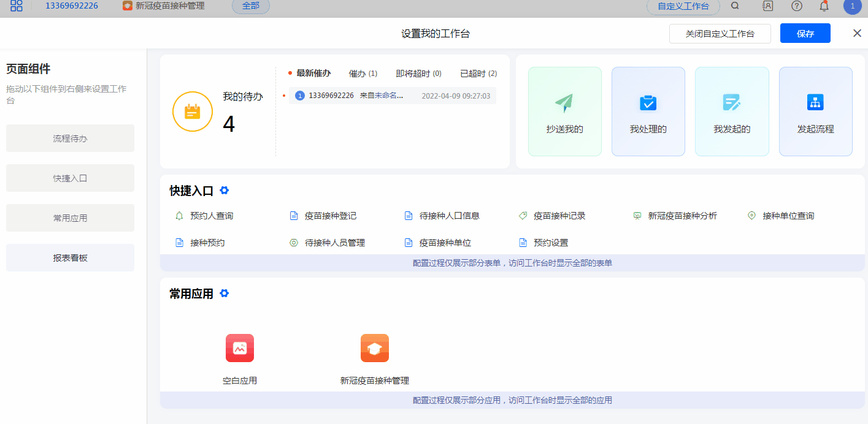The height and width of the screenshot is (424, 868).
Task: Click the 抄送我的 paper plane card
Action: click(x=564, y=112)
